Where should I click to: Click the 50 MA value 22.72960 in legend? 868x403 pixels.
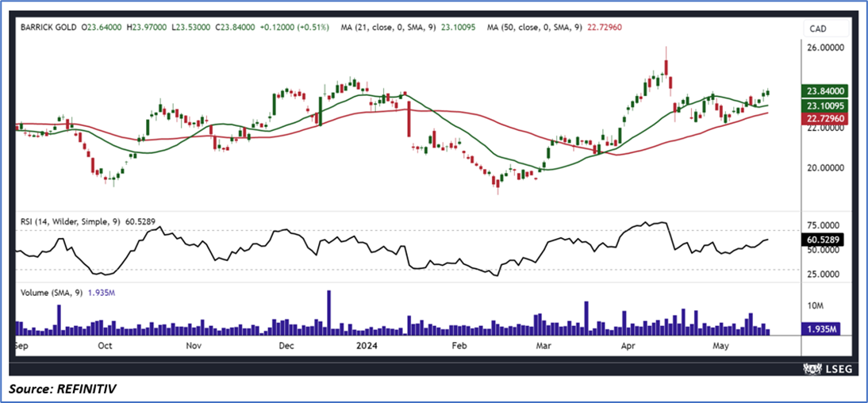click(605, 26)
